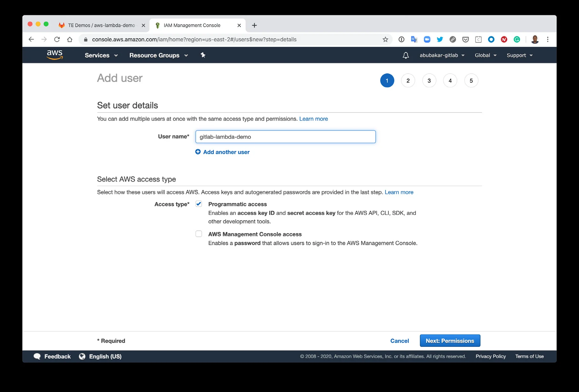
Task: Click the Grammarly extension icon
Action: click(517, 40)
